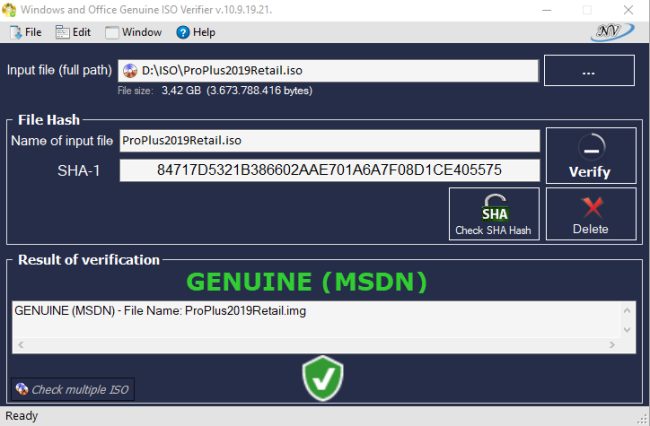Screen dimensions: 650x426
Task: Click the Ready status bar text
Action: [x=22, y=416]
